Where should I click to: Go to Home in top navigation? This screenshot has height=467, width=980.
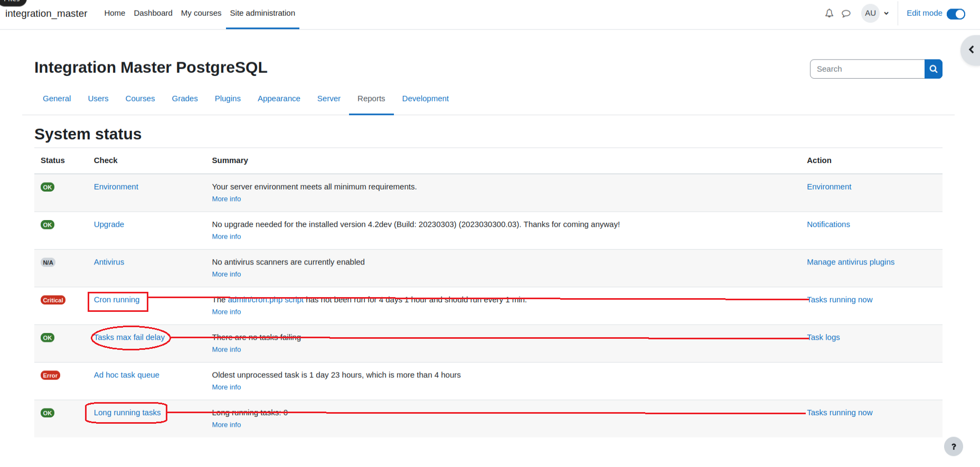(x=115, y=13)
